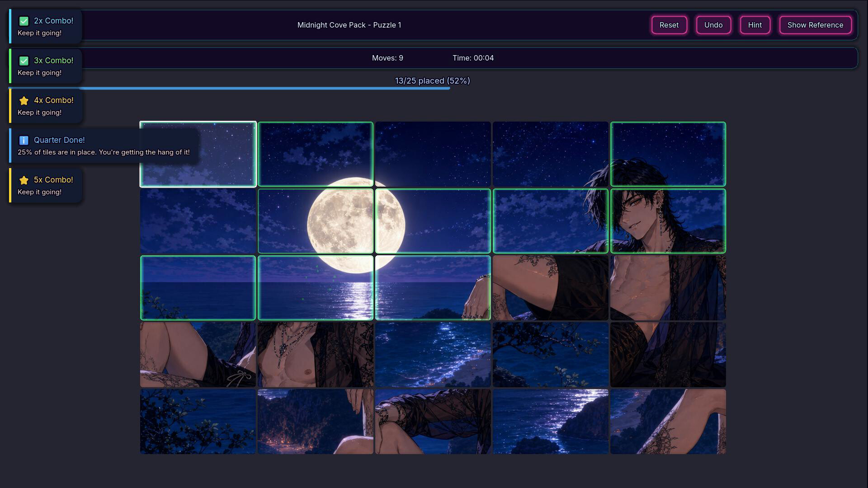
Task: Click the star icon on 5x Combo notification
Action: pyautogui.click(x=24, y=180)
